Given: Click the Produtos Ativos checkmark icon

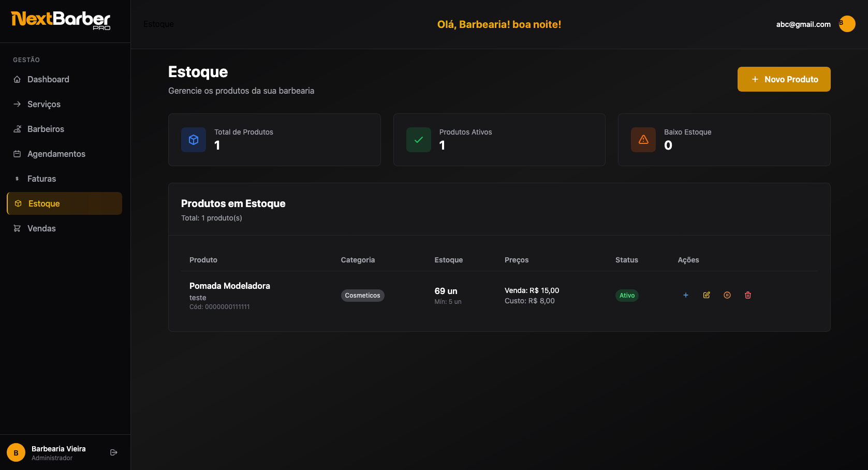Looking at the screenshot, I should (419, 140).
